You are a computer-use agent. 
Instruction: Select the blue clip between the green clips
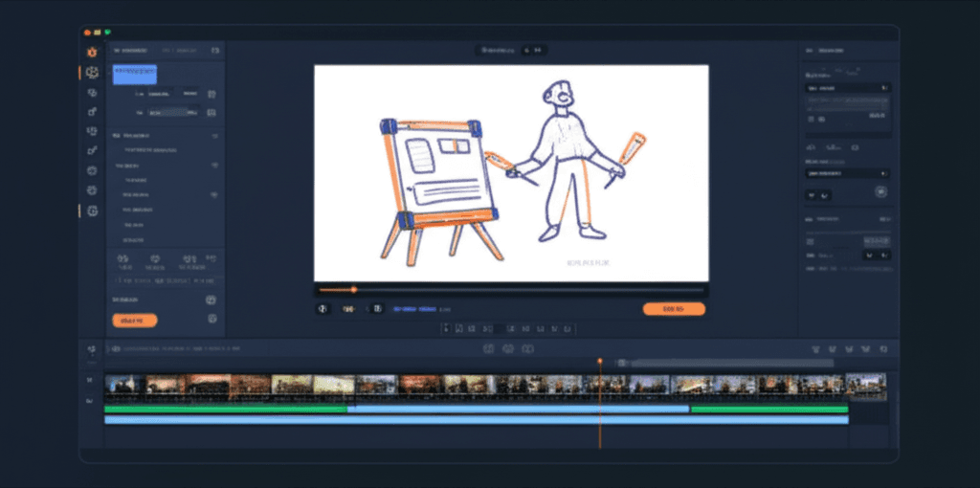pyautogui.click(x=518, y=410)
